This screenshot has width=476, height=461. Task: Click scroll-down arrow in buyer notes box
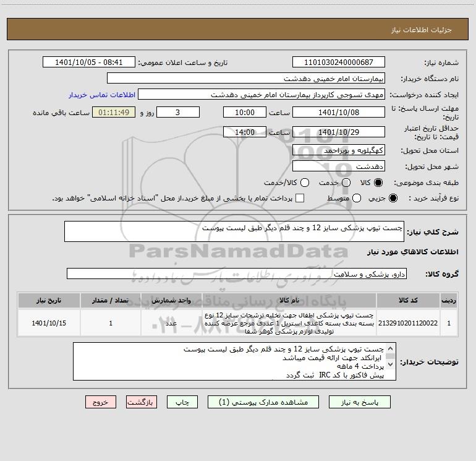click(x=391, y=364)
